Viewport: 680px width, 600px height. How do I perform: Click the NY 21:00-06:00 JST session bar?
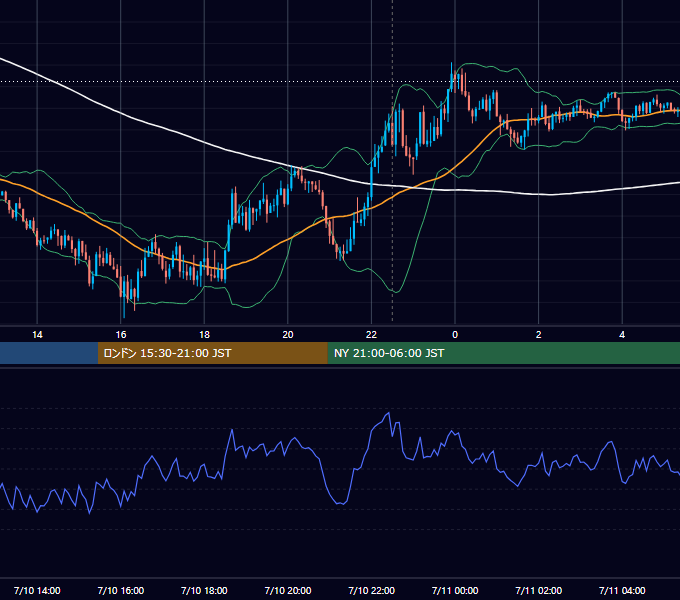(x=503, y=353)
